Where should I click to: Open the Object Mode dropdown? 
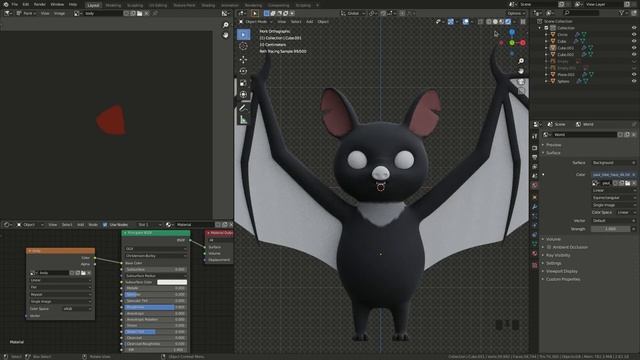[255, 22]
